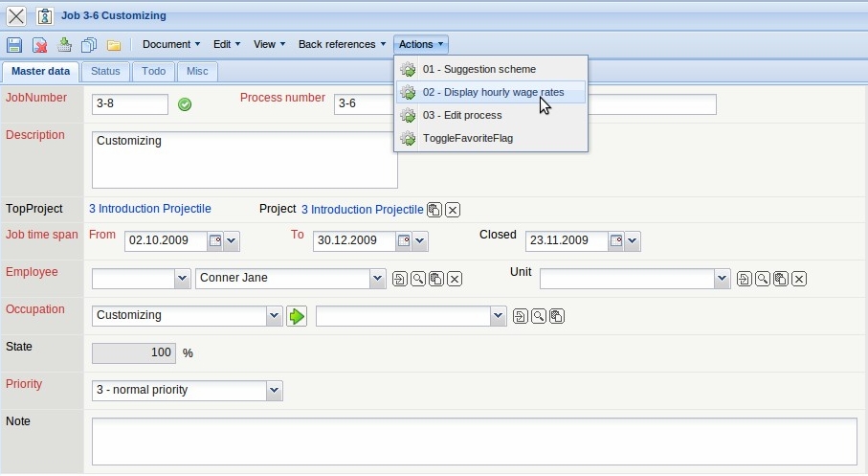Viewport: 868px width, 476px height.
Task: Open the Unit combo box dropdown
Action: [723, 279]
